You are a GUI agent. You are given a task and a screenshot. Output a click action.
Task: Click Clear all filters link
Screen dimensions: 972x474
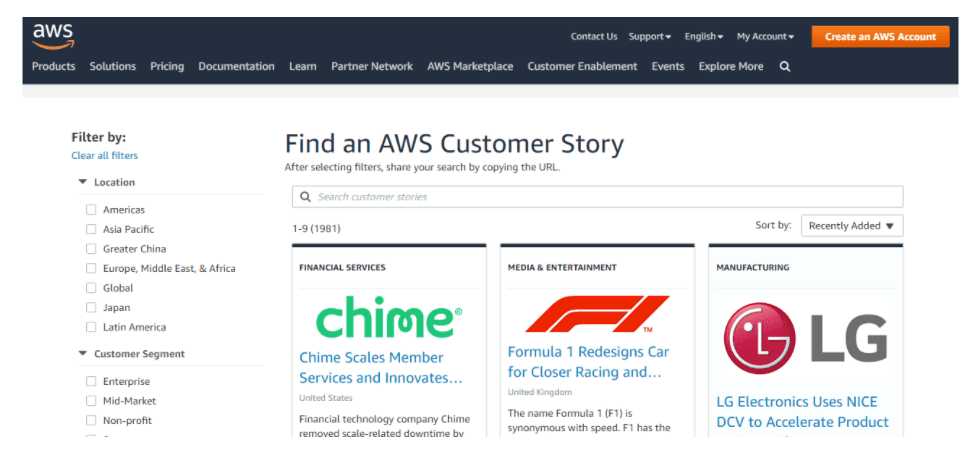[105, 156]
